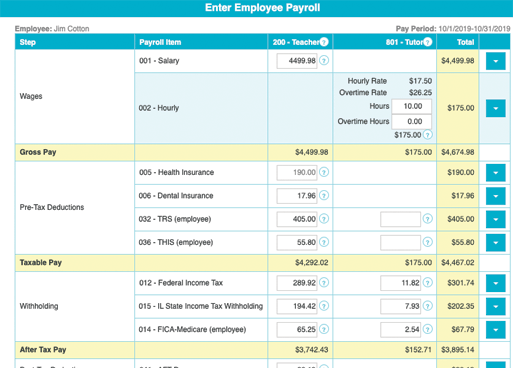
Task: Open help for Federal Income Tax tutor amount
Action: [x=428, y=283]
